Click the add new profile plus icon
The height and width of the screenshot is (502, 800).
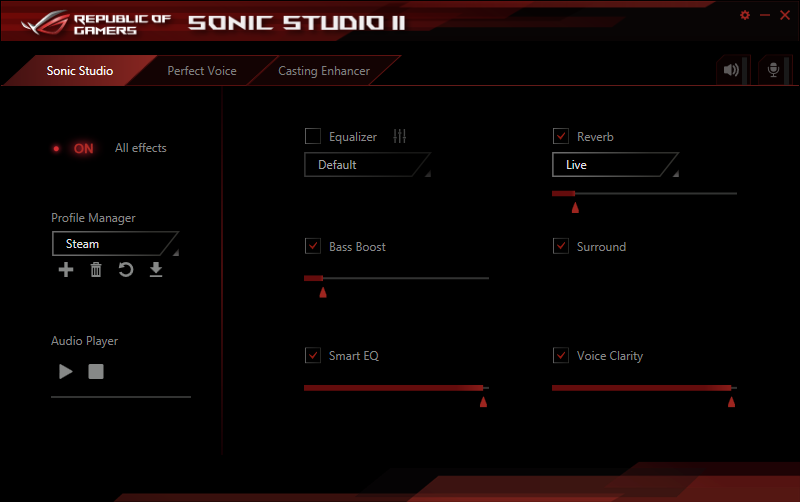[x=66, y=270]
